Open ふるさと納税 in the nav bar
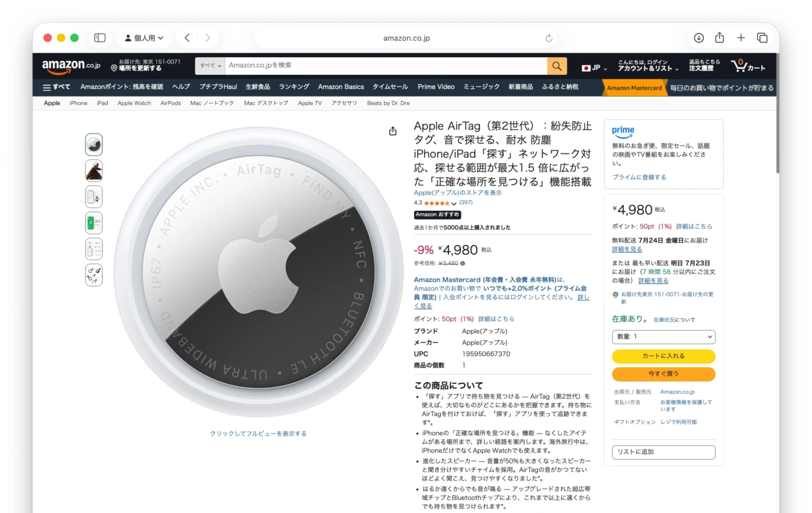812x513 pixels. (560, 87)
